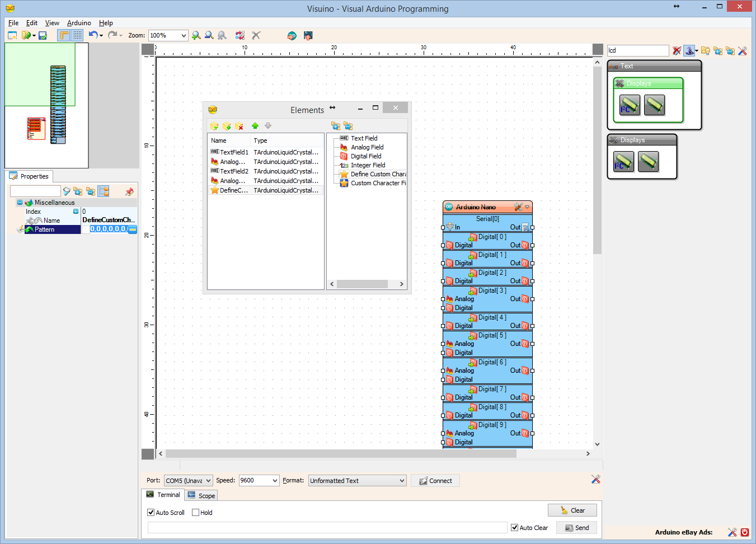The height and width of the screenshot is (544, 756).
Task: Select Custom Character Field element type
Action: point(375,183)
